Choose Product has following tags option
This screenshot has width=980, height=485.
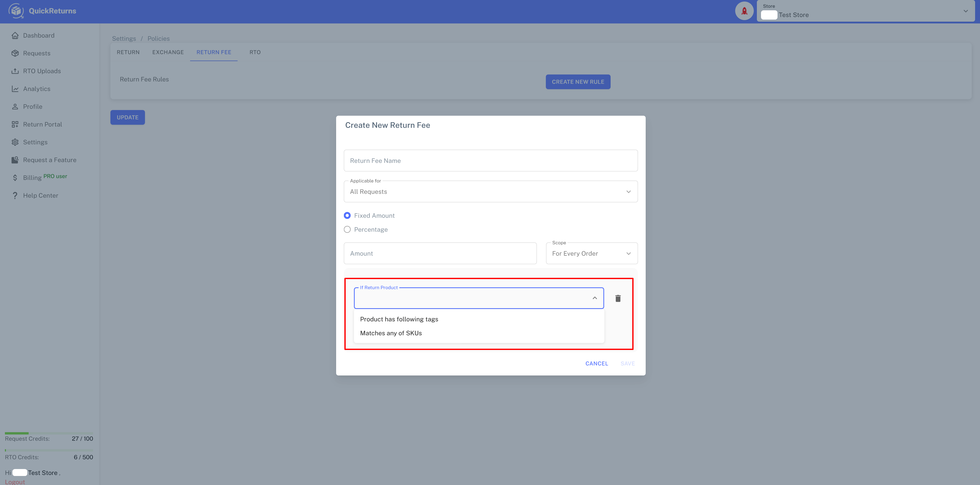pyautogui.click(x=479, y=319)
